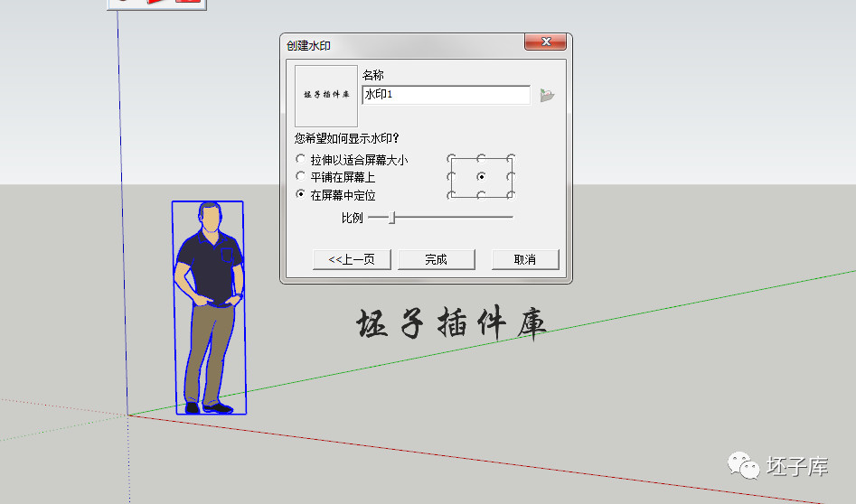Click 完成 to finish watermark creation
Screen dimensions: 856x504
point(437,259)
